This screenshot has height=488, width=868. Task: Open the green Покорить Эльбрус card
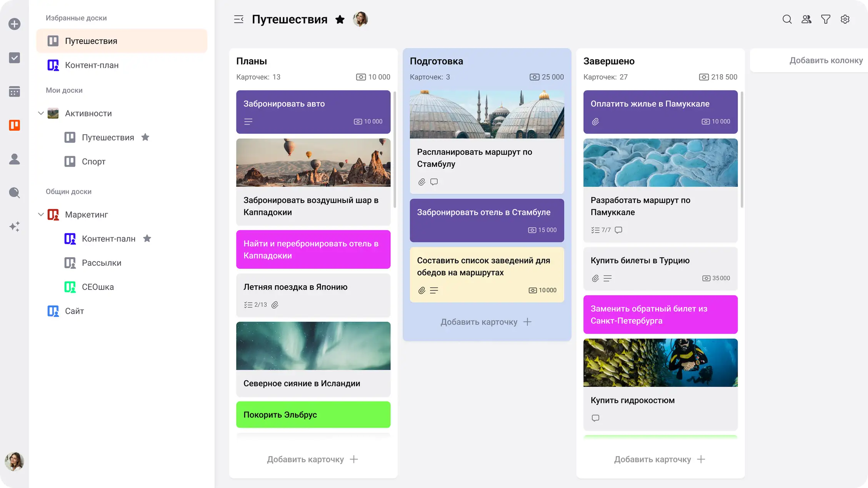313,415
